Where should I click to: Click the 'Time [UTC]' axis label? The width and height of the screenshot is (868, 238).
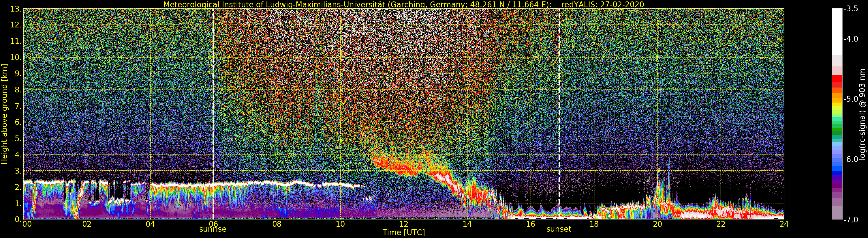404,233
